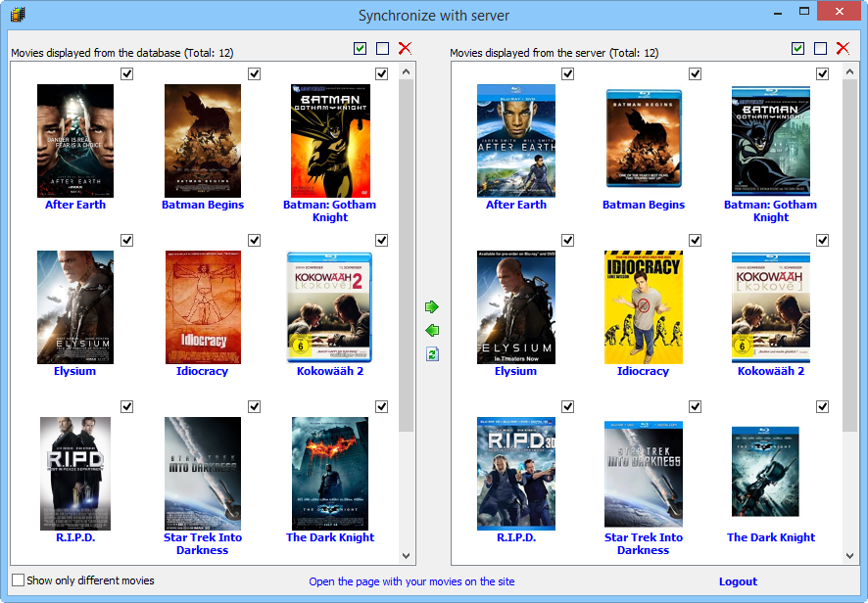868x603 pixels.
Task: Uncheck Batman: Gotham Knight in the server list
Action: point(822,73)
